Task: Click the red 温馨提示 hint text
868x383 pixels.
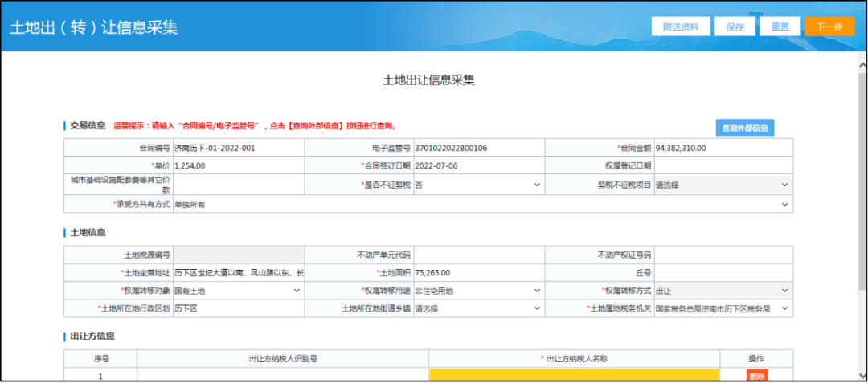Action: (255, 125)
